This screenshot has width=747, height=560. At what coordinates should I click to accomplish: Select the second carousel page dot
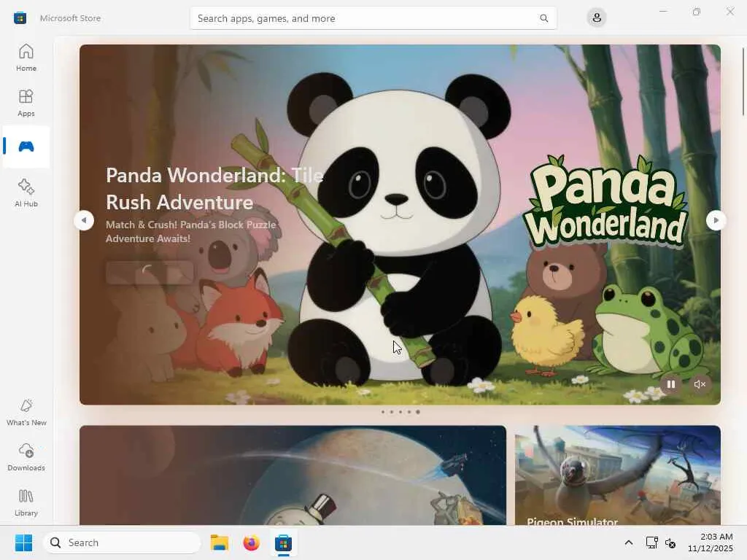click(392, 412)
